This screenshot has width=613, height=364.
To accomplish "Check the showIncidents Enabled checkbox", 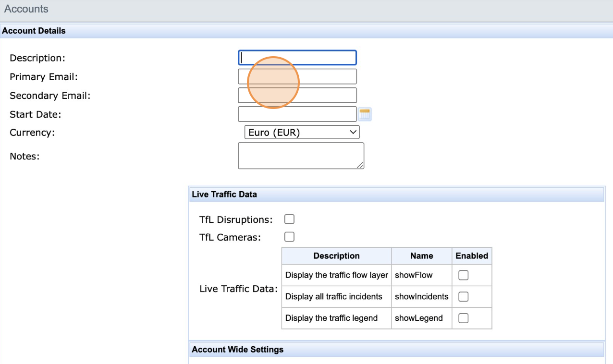I will click(463, 297).
